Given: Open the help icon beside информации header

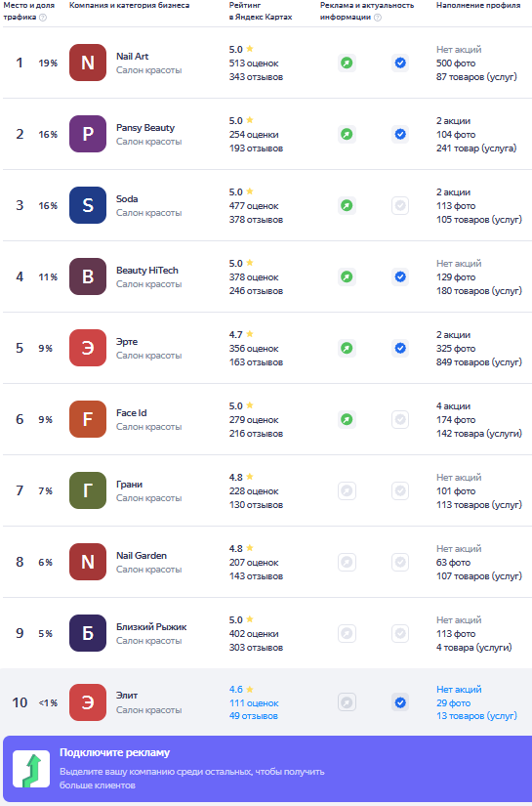Looking at the screenshot, I should pyautogui.click(x=378, y=17).
